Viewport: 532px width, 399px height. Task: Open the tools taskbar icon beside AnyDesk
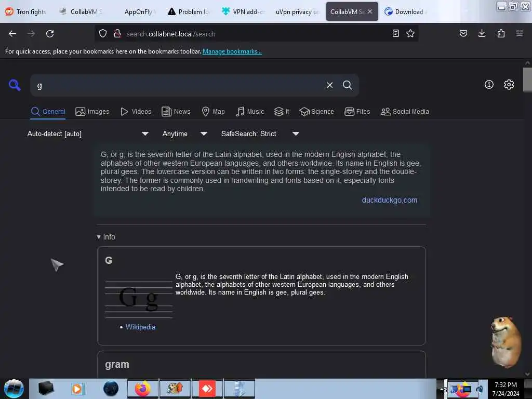[x=239, y=389]
